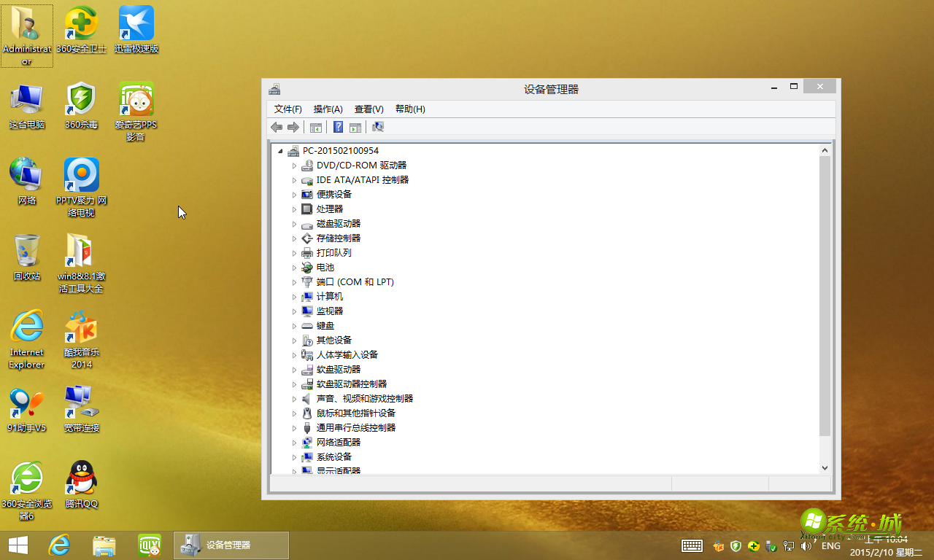
Task: Click the Windows Start button
Action: coord(17,545)
